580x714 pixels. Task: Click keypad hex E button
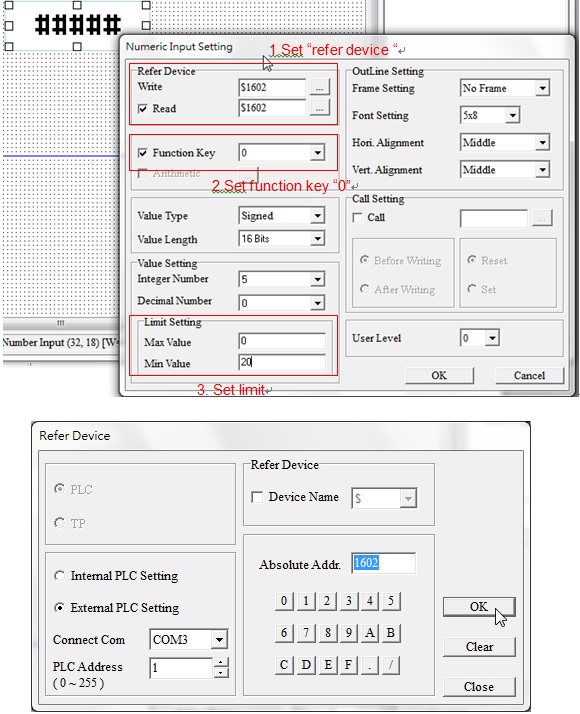327,665
